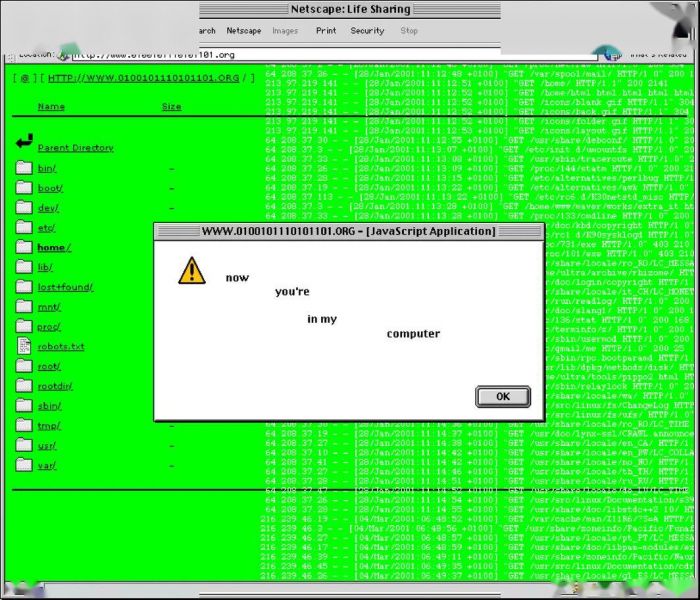Follow the usr/ link
The width and height of the screenshot is (700, 600).
(x=47, y=446)
